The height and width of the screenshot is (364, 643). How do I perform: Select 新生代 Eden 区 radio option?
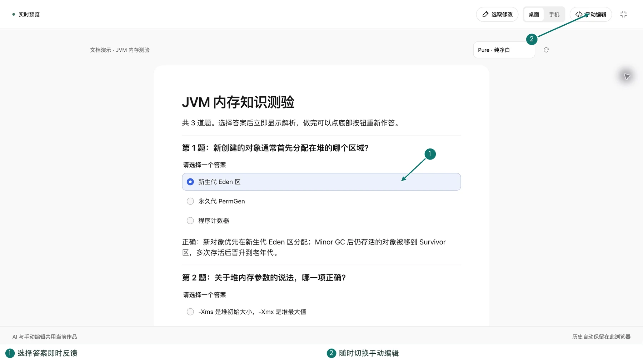tap(321, 182)
